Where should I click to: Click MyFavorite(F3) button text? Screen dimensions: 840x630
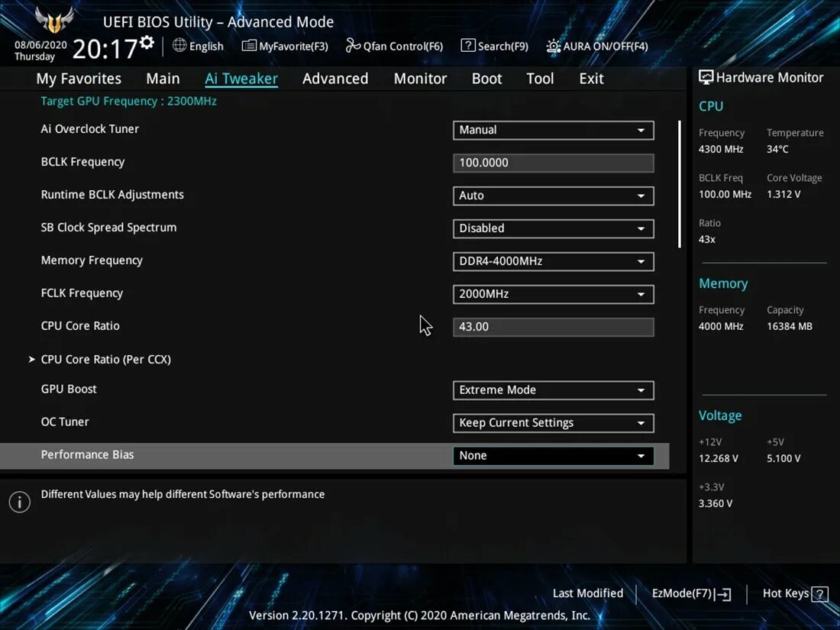pyautogui.click(x=293, y=46)
